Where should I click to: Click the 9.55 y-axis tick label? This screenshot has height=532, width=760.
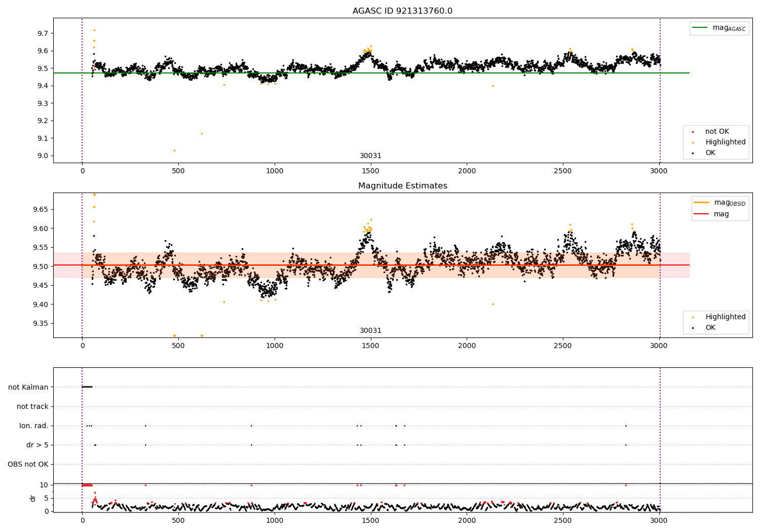click(42, 247)
